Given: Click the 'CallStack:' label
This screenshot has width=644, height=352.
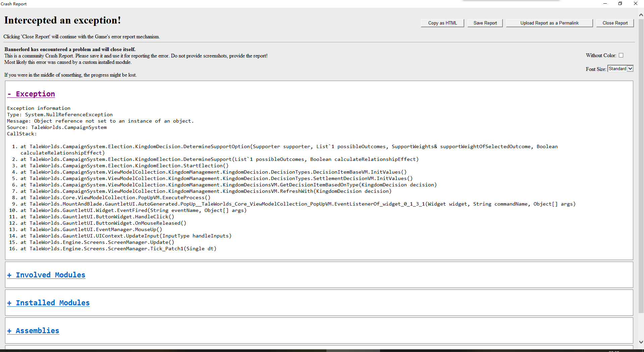Looking at the screenshot, I should pyautogui.click(x=22, y=134).
